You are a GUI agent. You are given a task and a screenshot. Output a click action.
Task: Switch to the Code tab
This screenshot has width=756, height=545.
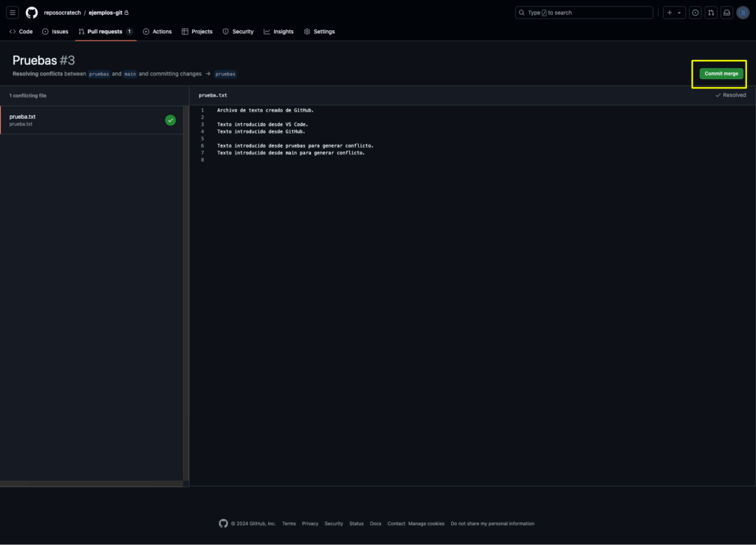(21, 31)
